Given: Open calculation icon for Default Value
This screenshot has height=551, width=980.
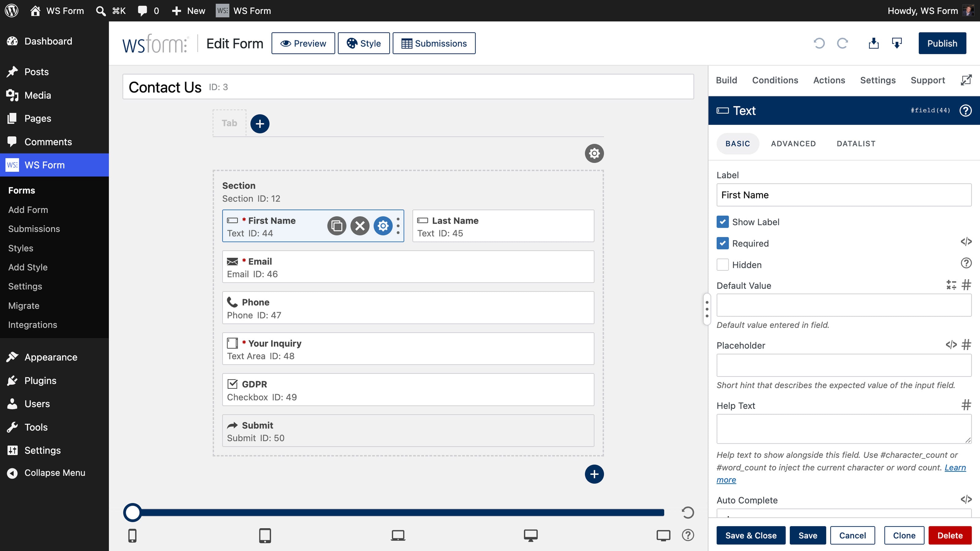Looking at the screenshot, I should [x=951, y=285].
